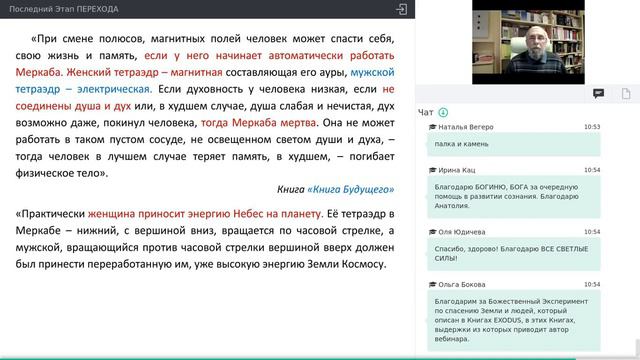Click the 'Чат' label
This screenshot has width=640, height=360.
425,112
